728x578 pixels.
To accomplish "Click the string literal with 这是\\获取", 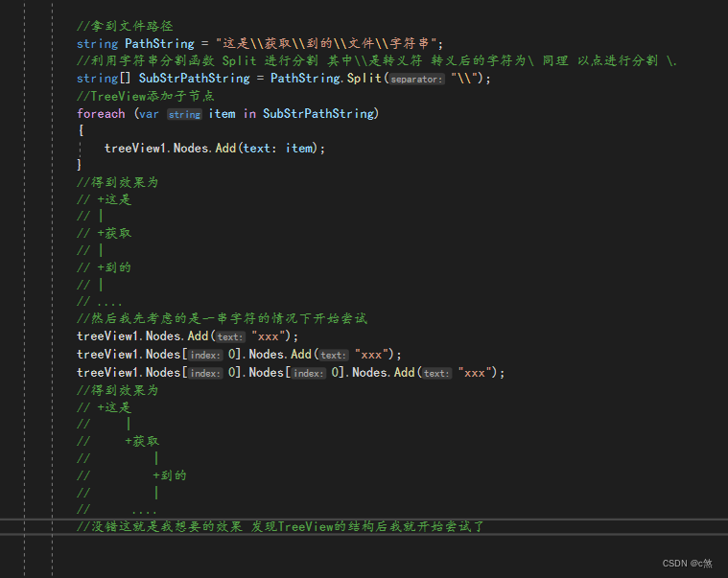I will (x=326, y=43).
